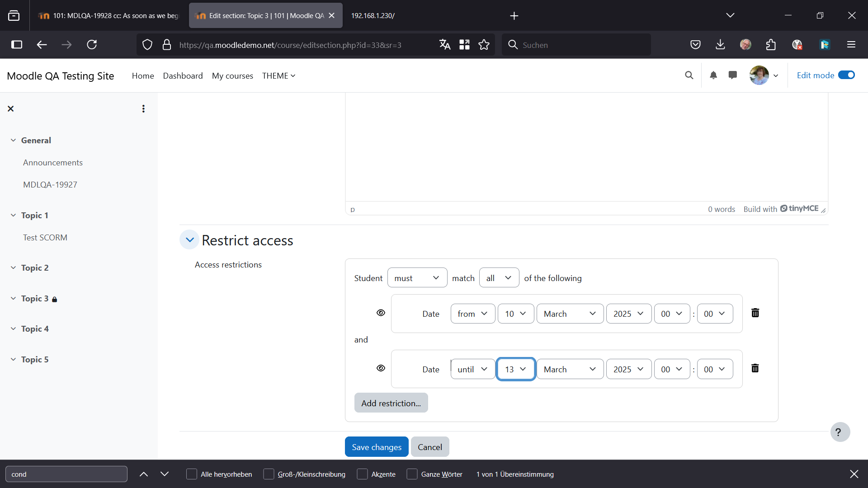Translate this page icon
Image resolution: width=868 pixels, height=488 pixels.
point(445,45)
